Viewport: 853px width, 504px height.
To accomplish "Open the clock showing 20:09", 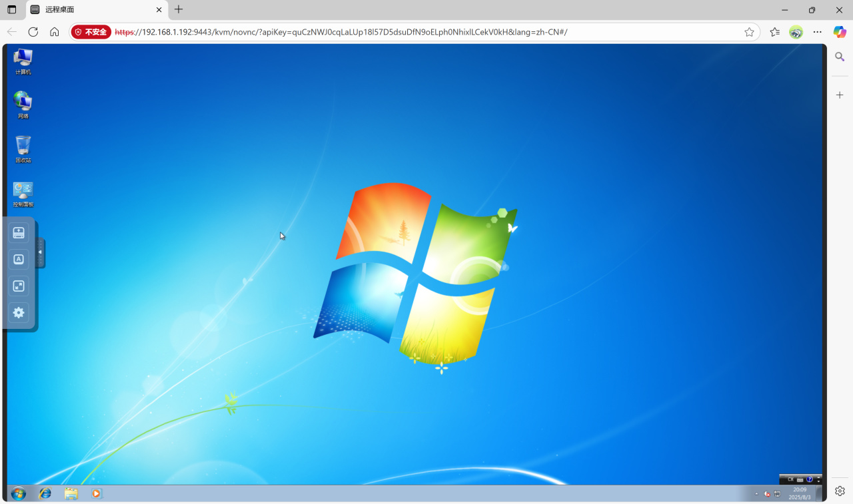I will click(x=800, y=493).
